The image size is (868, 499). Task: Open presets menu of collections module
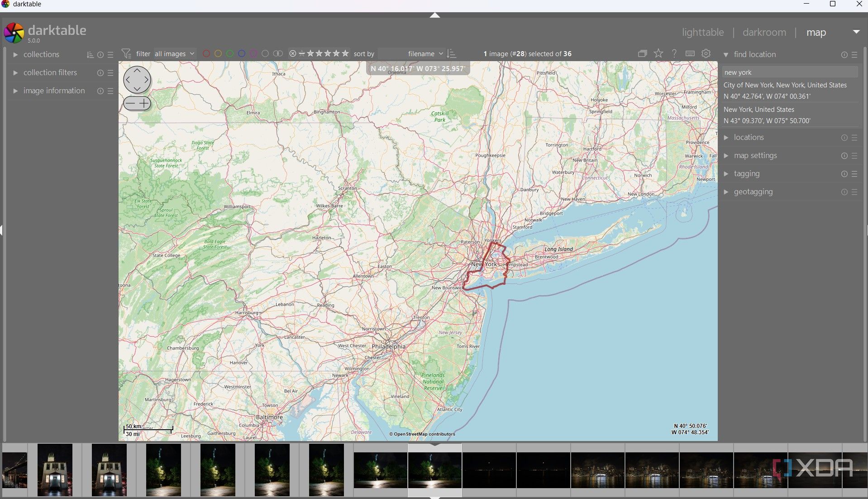[110, 55]
